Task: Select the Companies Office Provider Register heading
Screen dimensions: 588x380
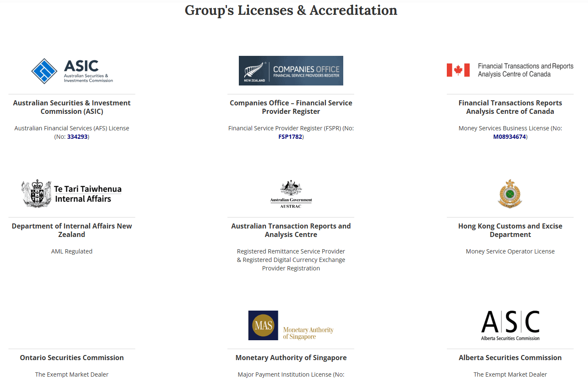Action: (291, 107)
